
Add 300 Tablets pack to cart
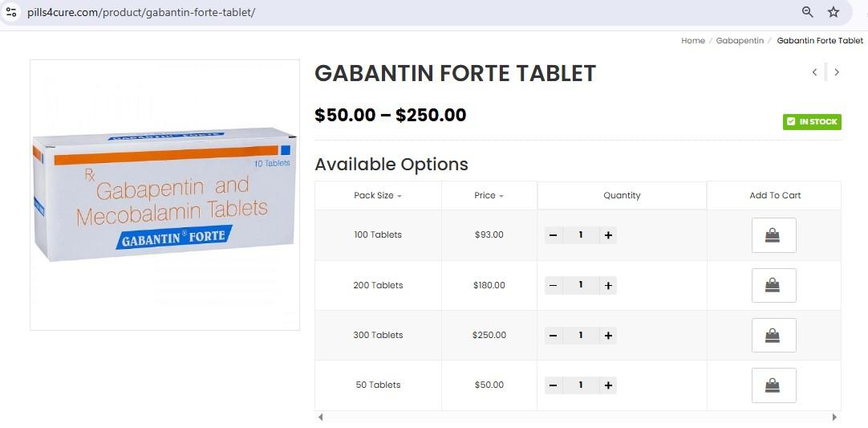773,335
